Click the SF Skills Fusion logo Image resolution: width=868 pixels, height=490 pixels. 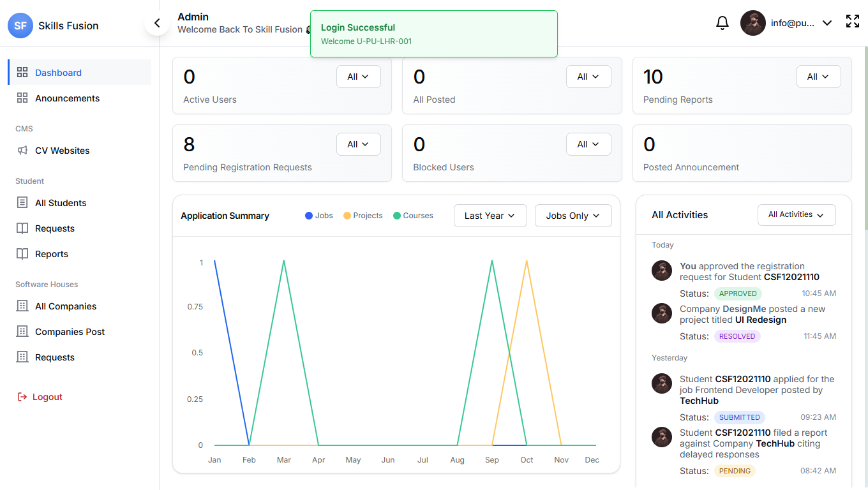(x=20, y=26)
